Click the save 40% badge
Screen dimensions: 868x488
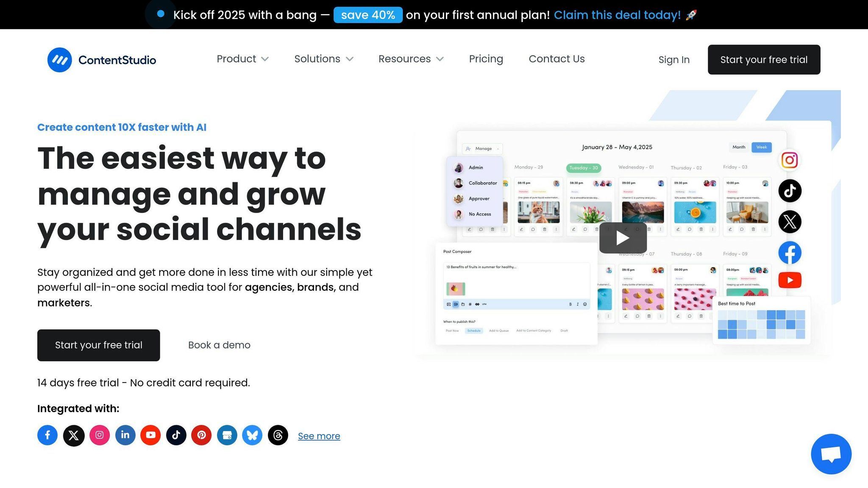coord(368,15)
